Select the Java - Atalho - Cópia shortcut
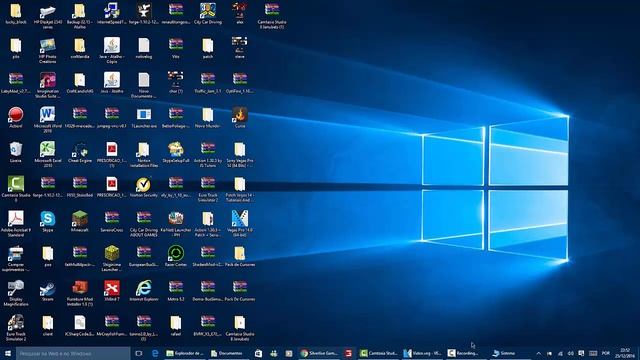The width and height of the screenshot is (640, 360). click(x=112, y=45)
